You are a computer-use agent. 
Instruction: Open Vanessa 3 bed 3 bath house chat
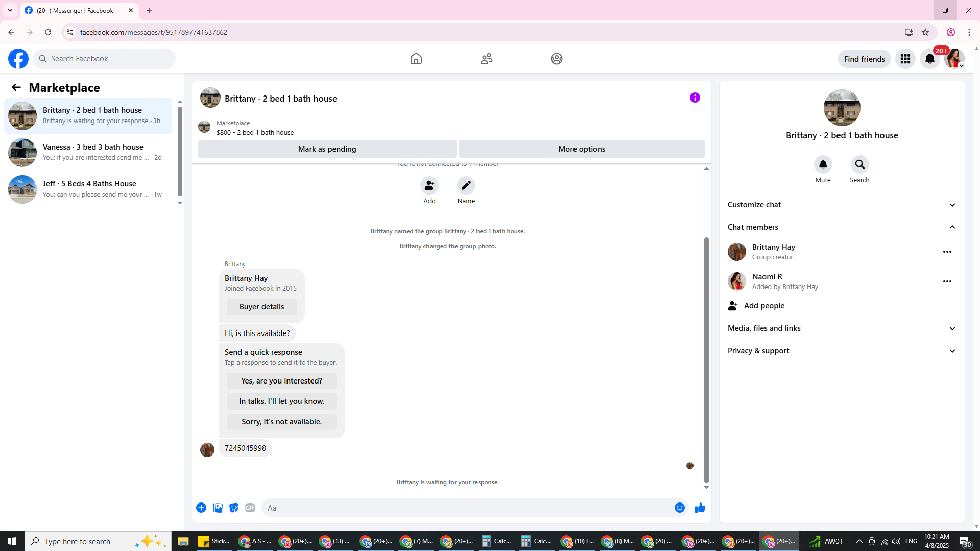coord(88,153)
